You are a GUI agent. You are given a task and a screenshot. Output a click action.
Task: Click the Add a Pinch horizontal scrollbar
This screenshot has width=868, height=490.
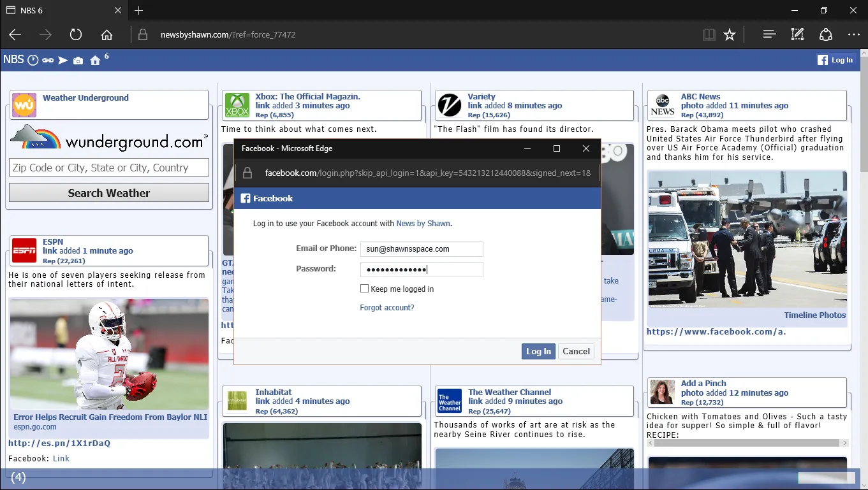click(748, 443)
